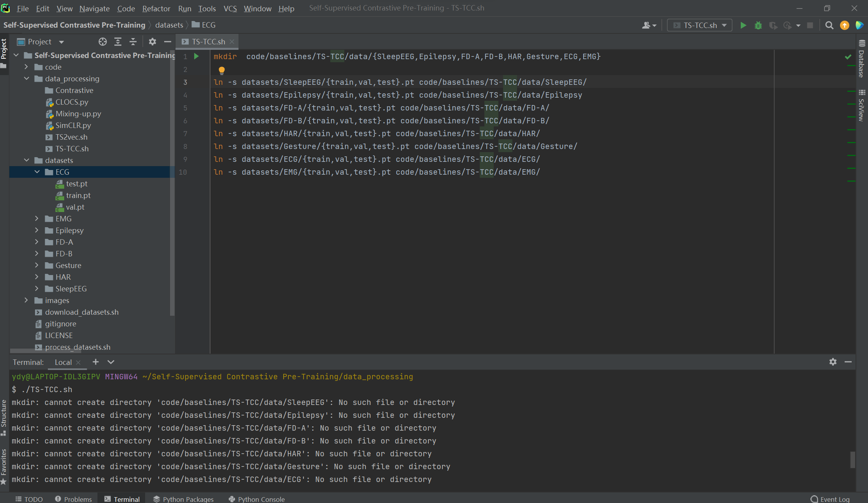Viewport: 868px width, 503px height.
Task: Open the Refactor menu
Action: (x=156, y=9)
